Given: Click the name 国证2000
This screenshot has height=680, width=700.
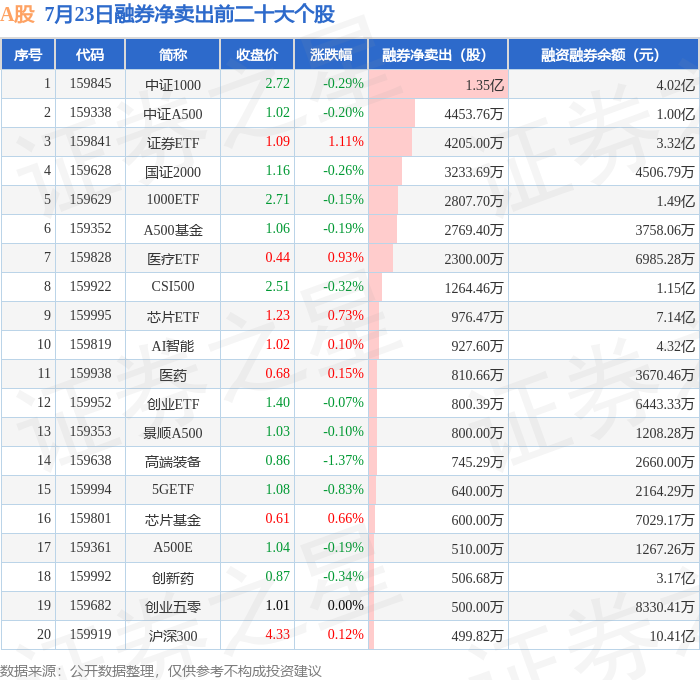Looking at the screenshot, I should pos(173,171).
